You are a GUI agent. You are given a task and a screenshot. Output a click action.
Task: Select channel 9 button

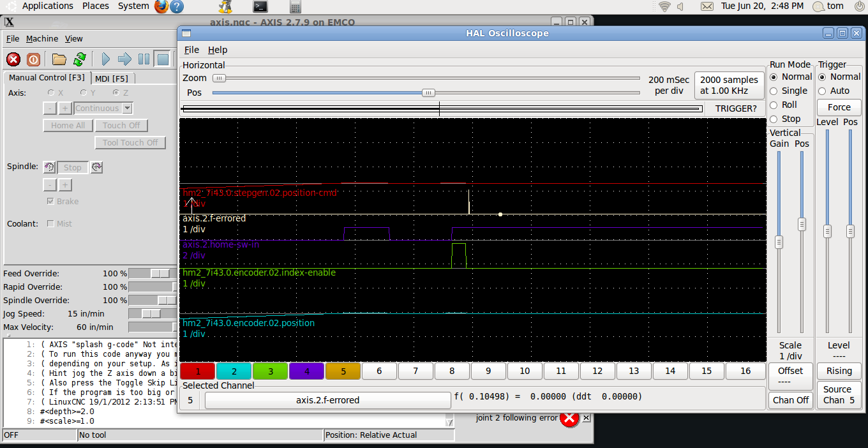tap(488, 371)
